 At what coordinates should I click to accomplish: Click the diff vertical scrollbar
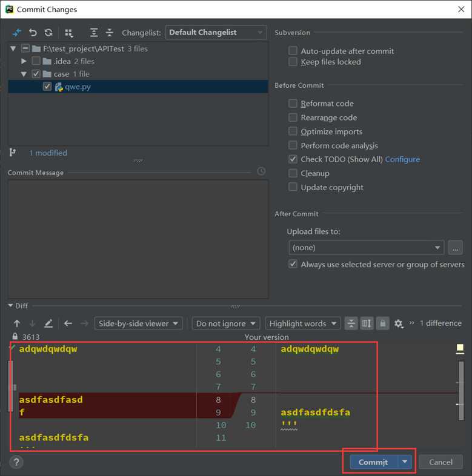pyautogui.click(x=461, y=391)
